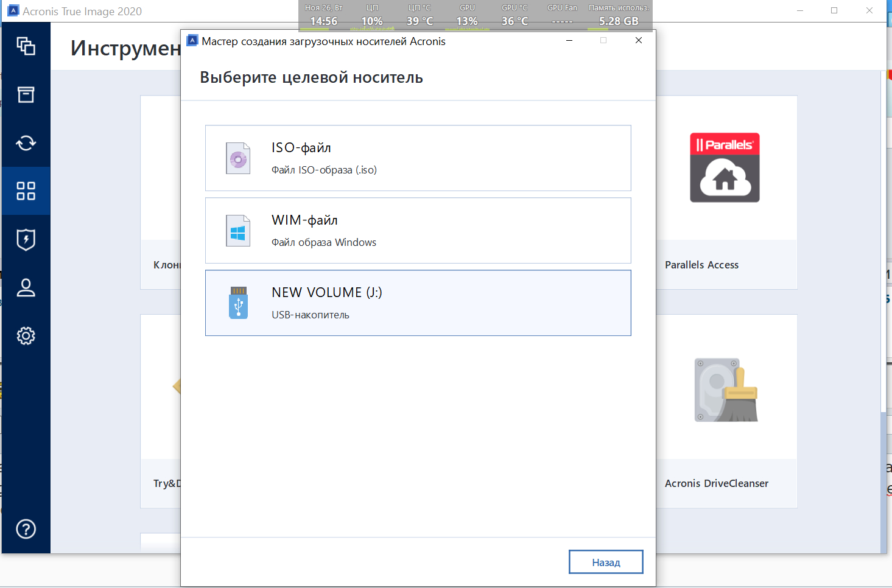
Task: Click the CPU usage 10% readout
Action: (372, 21)
